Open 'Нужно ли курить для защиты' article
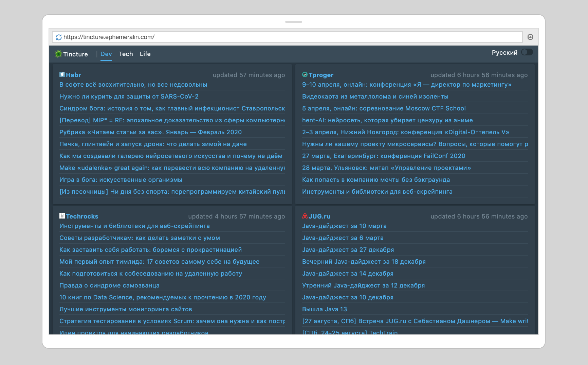 [x=129, y=97]
